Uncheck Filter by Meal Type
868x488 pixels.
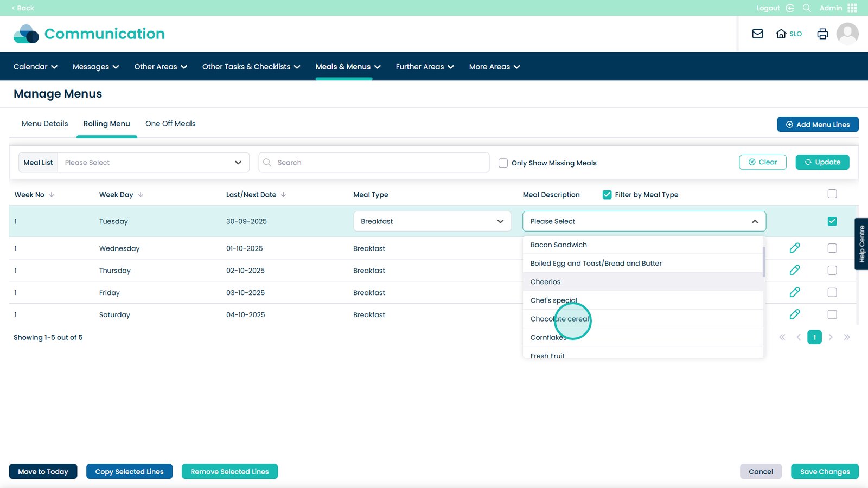click(607, 195)
